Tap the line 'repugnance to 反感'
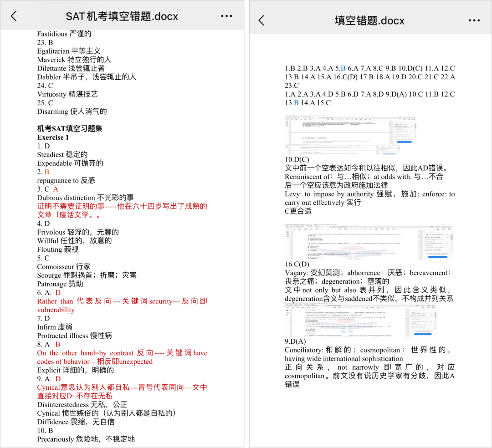The width and height of the screenshot is (492, 448). (66, 180)
